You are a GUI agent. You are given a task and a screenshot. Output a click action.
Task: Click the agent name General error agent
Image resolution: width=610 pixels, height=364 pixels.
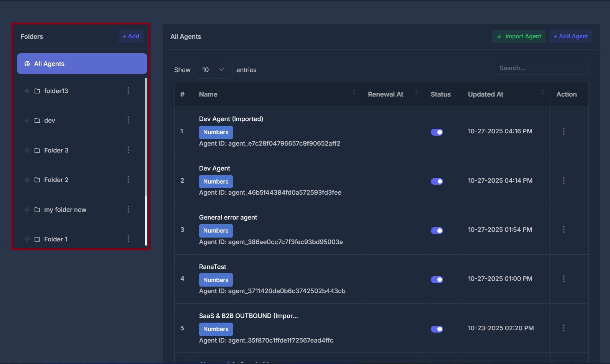click(228, 217)
